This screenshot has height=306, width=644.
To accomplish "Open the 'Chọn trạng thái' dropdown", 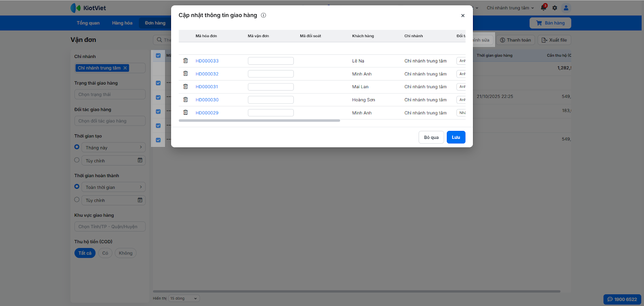I will coord(110,95).
